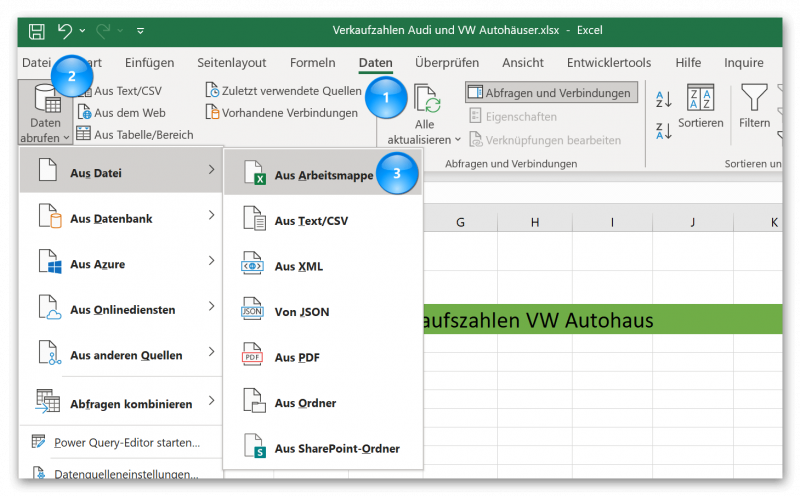
Task: Open the undo history dropdown arrow
Action: click(82, 31)
